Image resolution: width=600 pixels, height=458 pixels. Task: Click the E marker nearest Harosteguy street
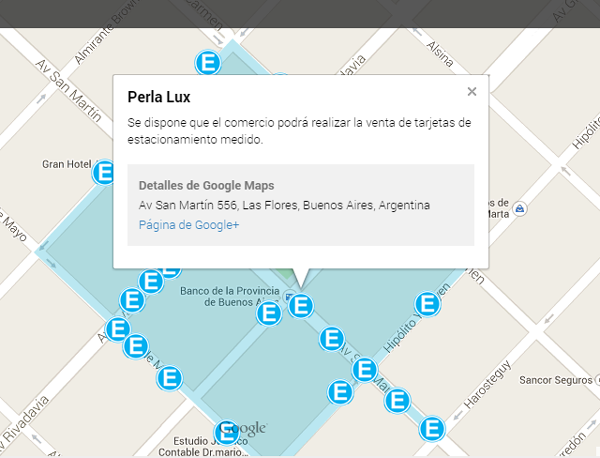click(x=433, y=429)
